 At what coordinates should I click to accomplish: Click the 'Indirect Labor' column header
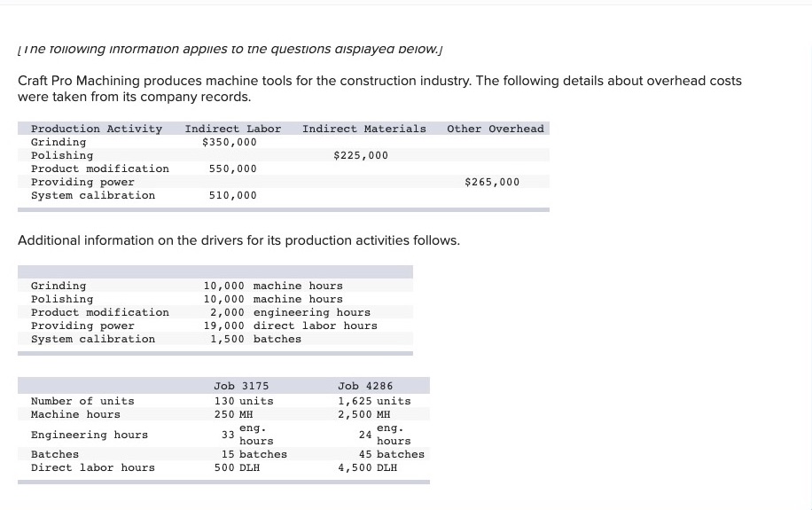(233, 129)
